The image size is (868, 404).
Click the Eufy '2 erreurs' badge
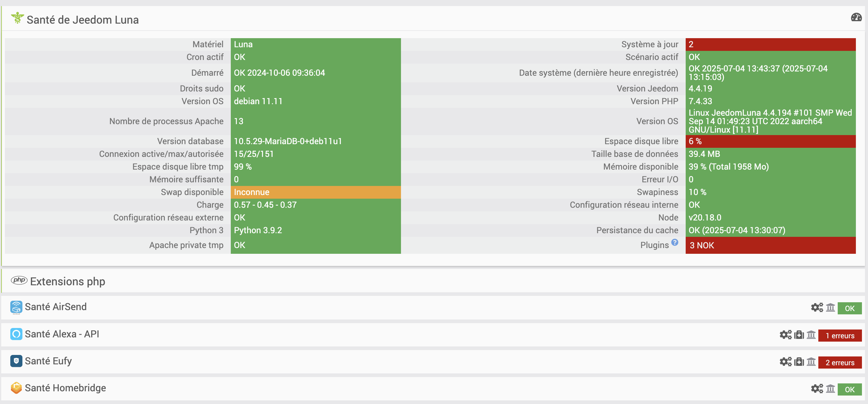click(840, 363)
